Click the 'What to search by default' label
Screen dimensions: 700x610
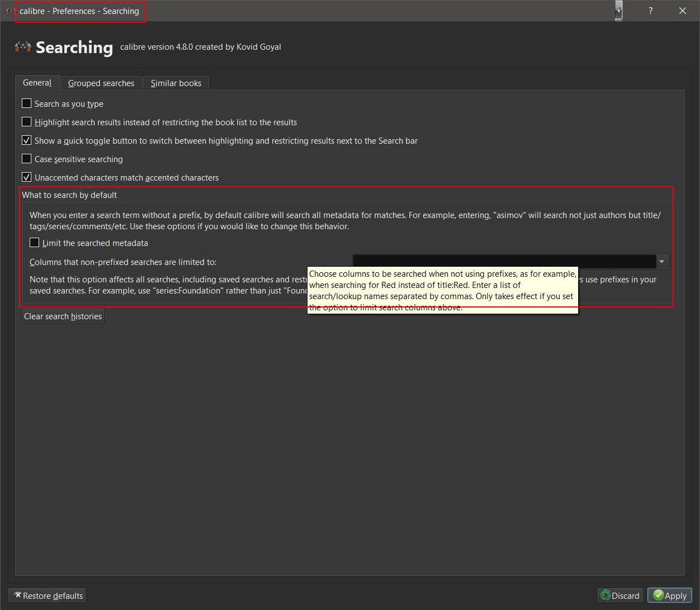(69, 195)
